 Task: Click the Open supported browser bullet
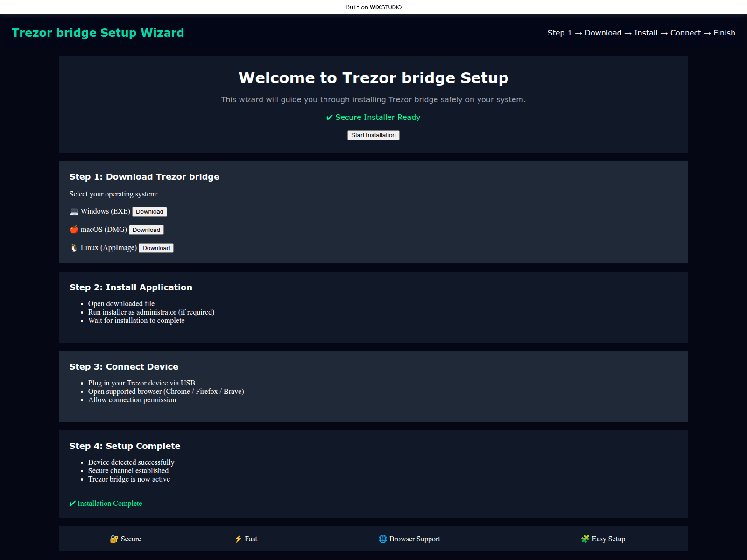(x=166, y=392)
